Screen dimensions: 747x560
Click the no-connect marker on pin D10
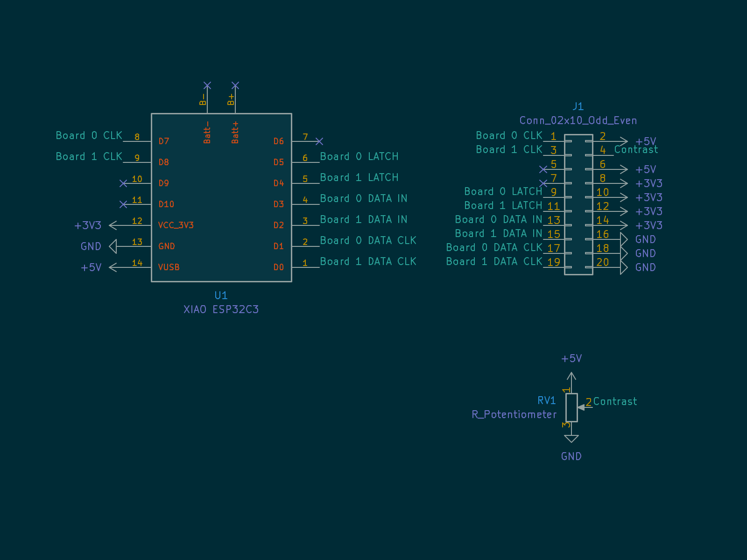pyautogui.click(x=123, y=204)
